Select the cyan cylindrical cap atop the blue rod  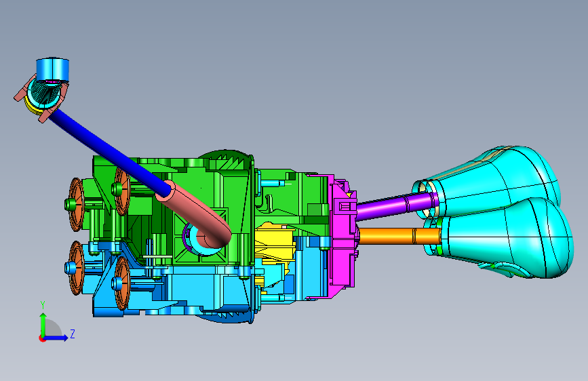pos(52,69)
